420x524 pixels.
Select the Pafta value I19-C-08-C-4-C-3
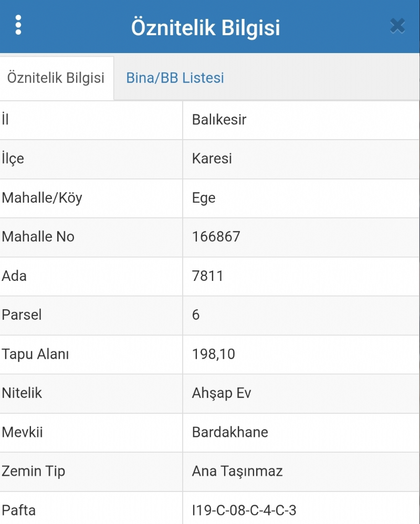pyautogui.click(x=244, y=510)
